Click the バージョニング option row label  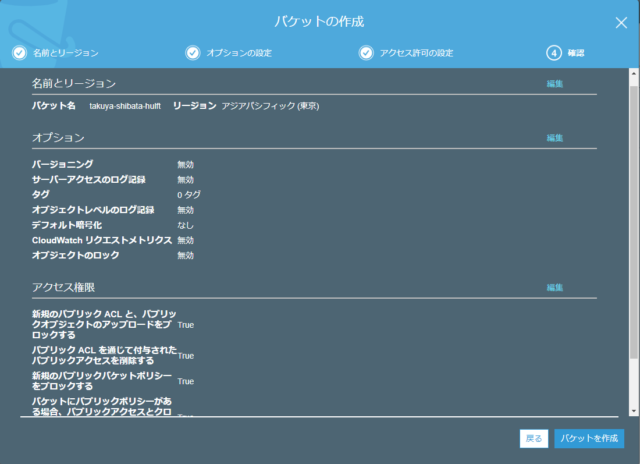(62, 163)
